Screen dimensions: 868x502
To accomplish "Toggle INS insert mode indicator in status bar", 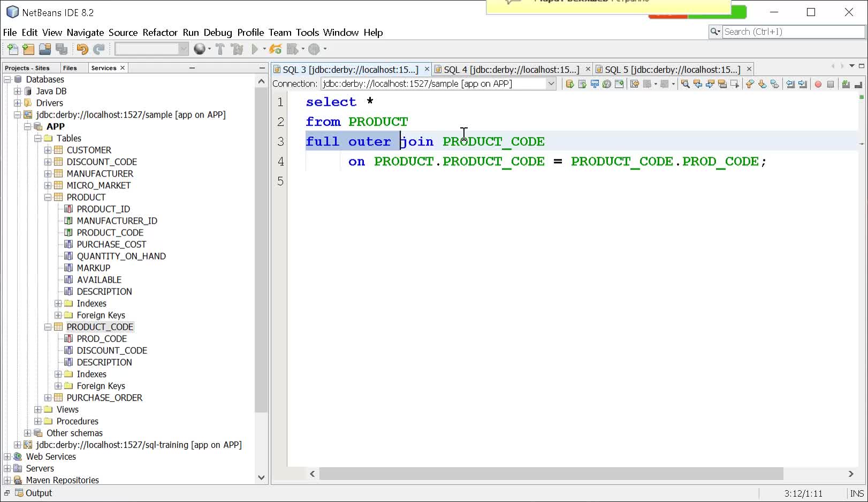I will click(857, 493).
